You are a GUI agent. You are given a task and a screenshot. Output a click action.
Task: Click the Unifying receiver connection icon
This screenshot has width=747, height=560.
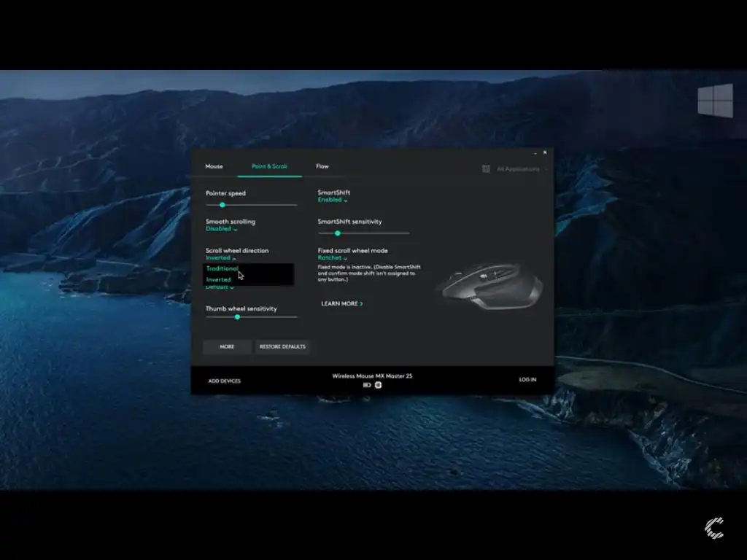379,385
